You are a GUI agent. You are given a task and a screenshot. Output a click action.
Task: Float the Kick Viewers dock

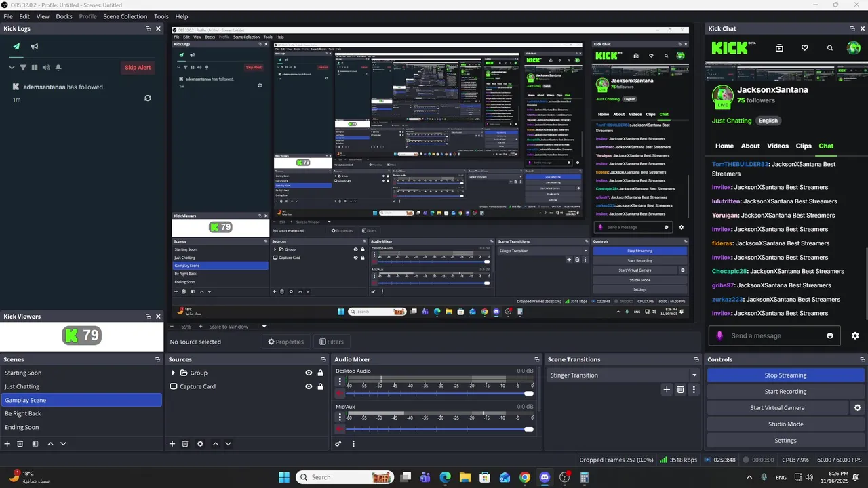click(x=148, y=317)
